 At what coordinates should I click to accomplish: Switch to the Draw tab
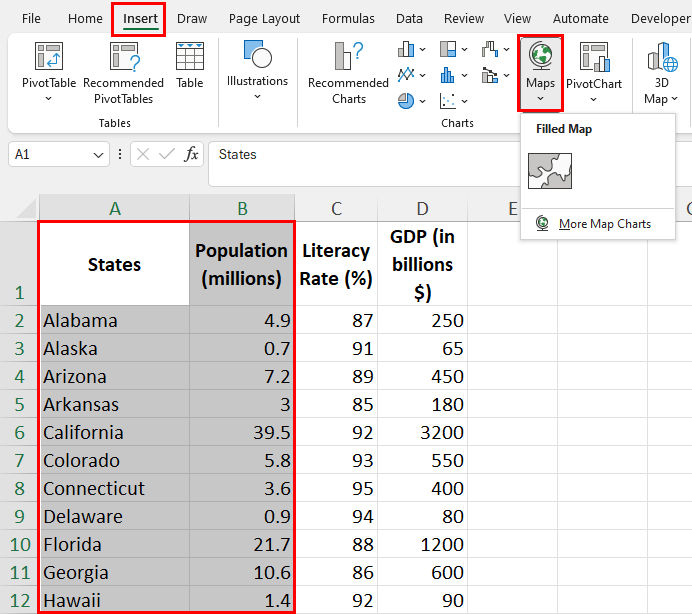(192, 19)
